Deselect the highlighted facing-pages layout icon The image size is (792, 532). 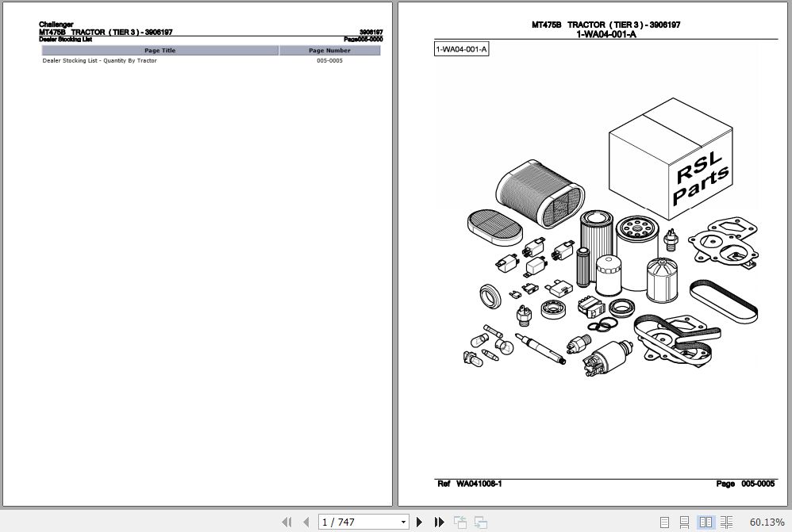706,522
